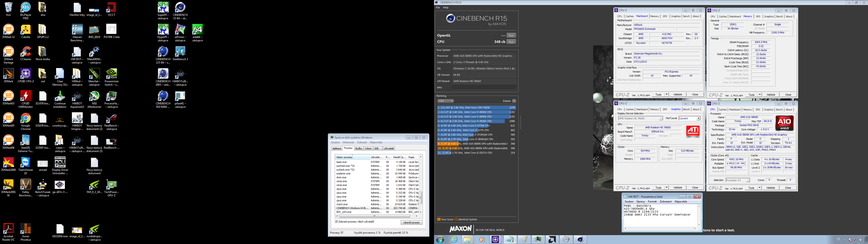
Task: Open the Processor #1 selection dropdown in CPU-Z
Action: click(x=738, y=180)
